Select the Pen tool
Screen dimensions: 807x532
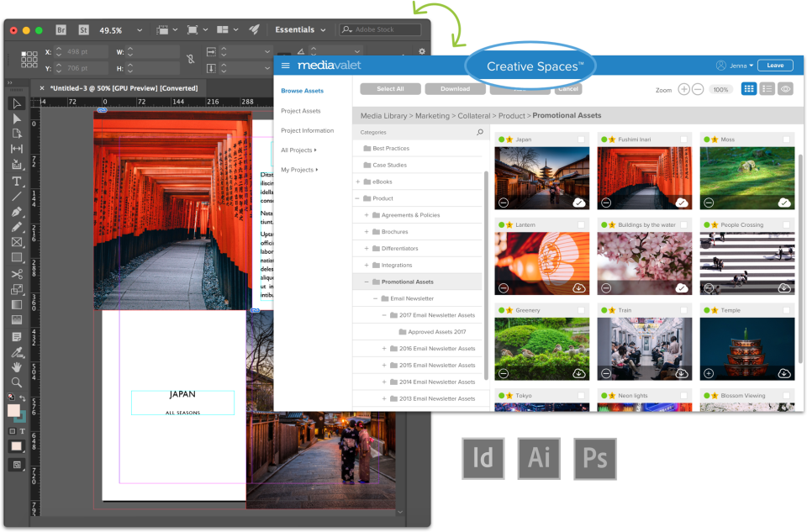(x=17, y=212)
